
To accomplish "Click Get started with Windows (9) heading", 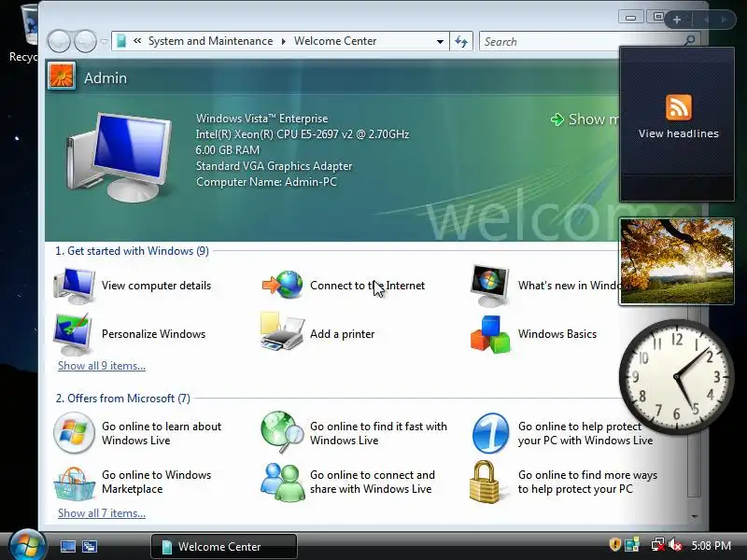I will [132, 251].
